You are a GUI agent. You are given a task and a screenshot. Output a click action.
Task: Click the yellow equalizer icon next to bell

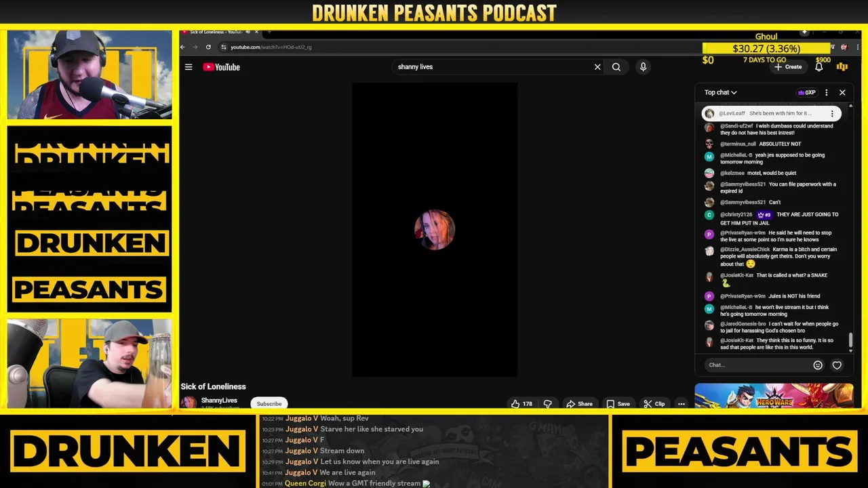[842, 67]
